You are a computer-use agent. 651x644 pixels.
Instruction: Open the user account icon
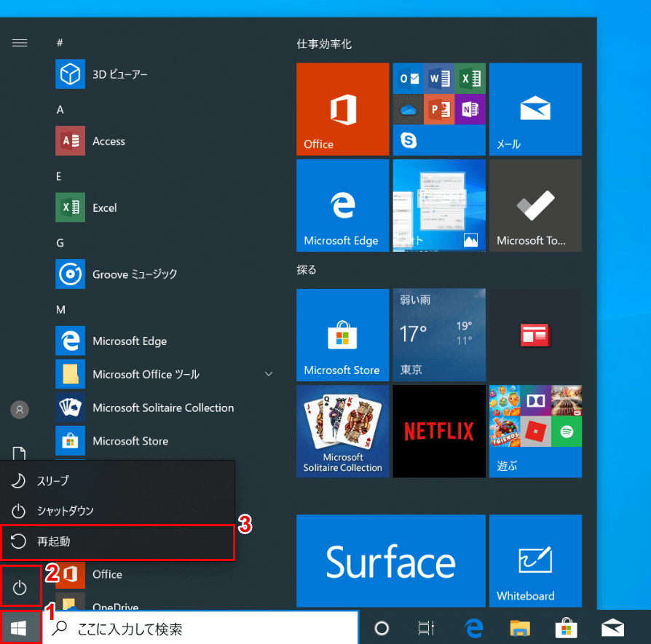tap(20, 410)
